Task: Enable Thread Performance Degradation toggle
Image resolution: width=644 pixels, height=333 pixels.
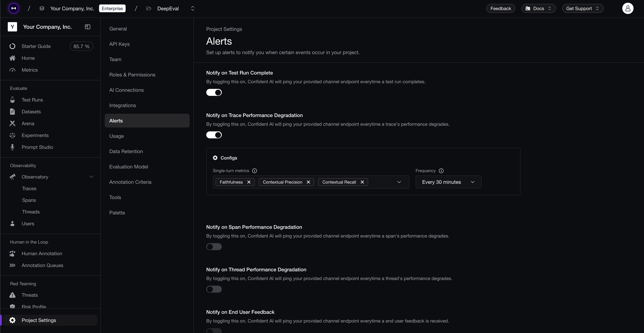Action: pyautogui.click(x=214, y=289)
